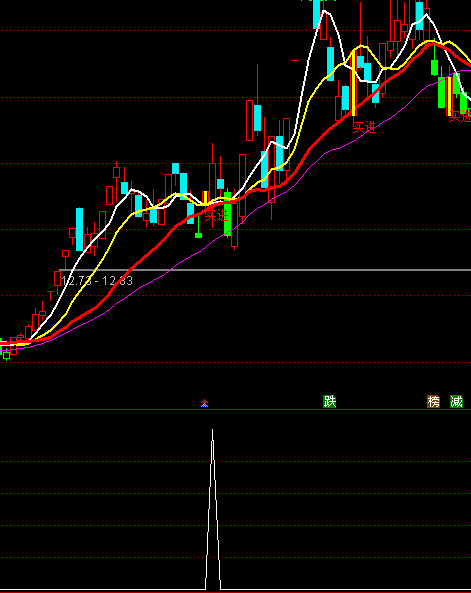Click the green 跌 event marker icon
471x593 pixels.
330,401
